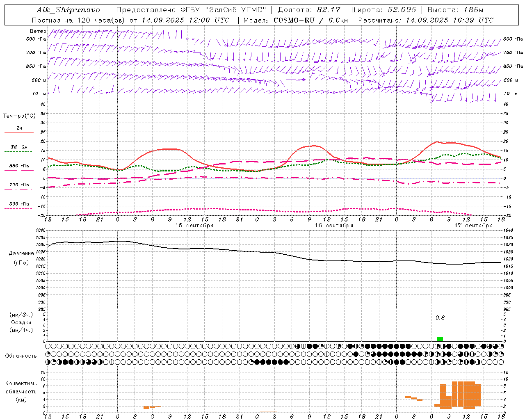The image size is (525, 420).
Task: Click the "(мм/1ч.)" precipitation unit label
Action: [x=21, y=330]
